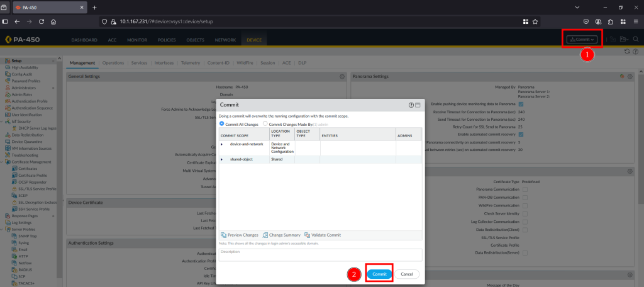Check the Data Redistribution(Server) checkbox
This screenshot has height=287, width=644.
point(525,253)
